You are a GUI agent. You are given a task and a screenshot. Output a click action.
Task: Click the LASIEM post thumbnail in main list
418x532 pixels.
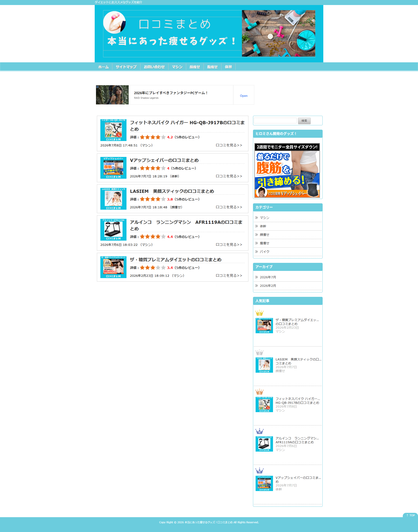pos(113,199)
